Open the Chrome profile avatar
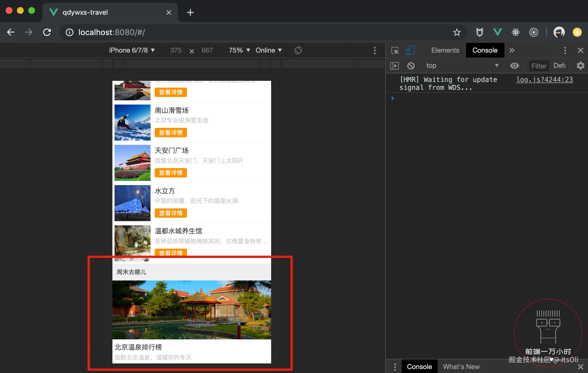This screenshot has width=588, height=373. pyautogui.click(x=559, y=32)
